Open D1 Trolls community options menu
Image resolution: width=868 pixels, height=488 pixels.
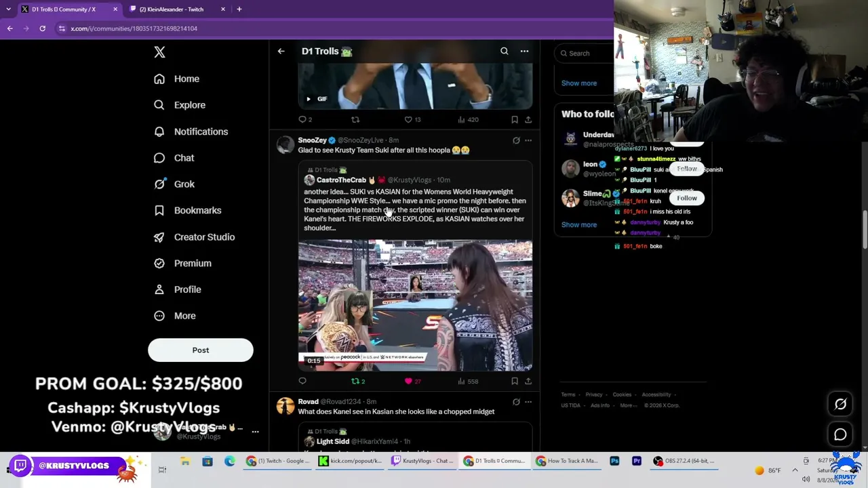(x=524, y=51)
